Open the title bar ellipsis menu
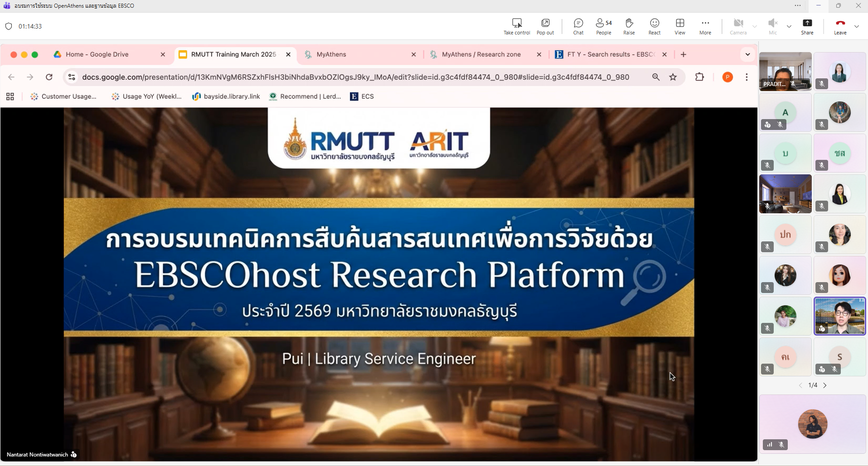Image resolution: width=868 pixels, height=466 pixels. click(798, 5)
